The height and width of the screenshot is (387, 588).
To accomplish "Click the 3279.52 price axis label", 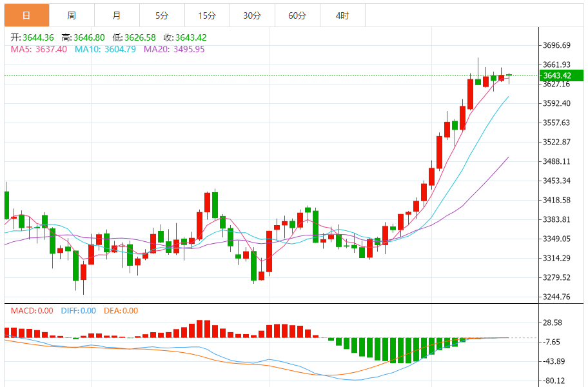I will [x=556, y=277].
